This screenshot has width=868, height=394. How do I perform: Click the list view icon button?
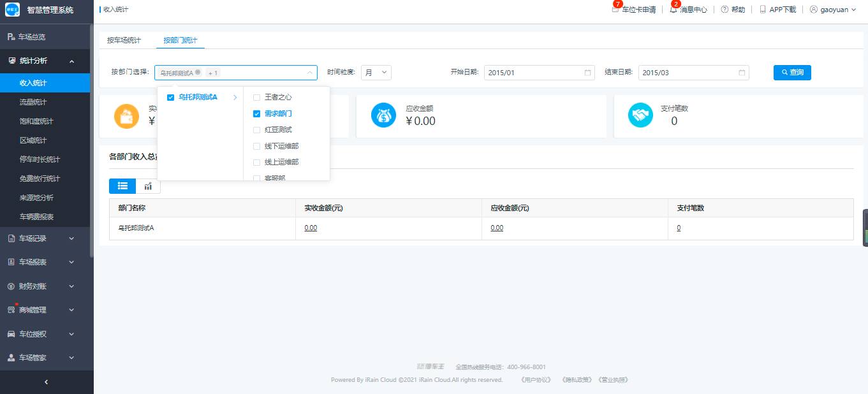(x=122, y=186)
